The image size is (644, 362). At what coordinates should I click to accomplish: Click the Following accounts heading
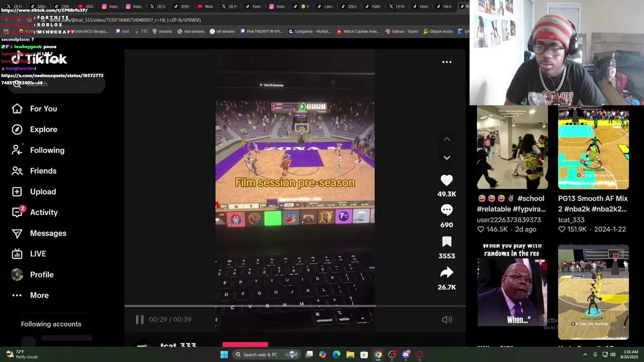pyautogui.click(x=51, y=324)
